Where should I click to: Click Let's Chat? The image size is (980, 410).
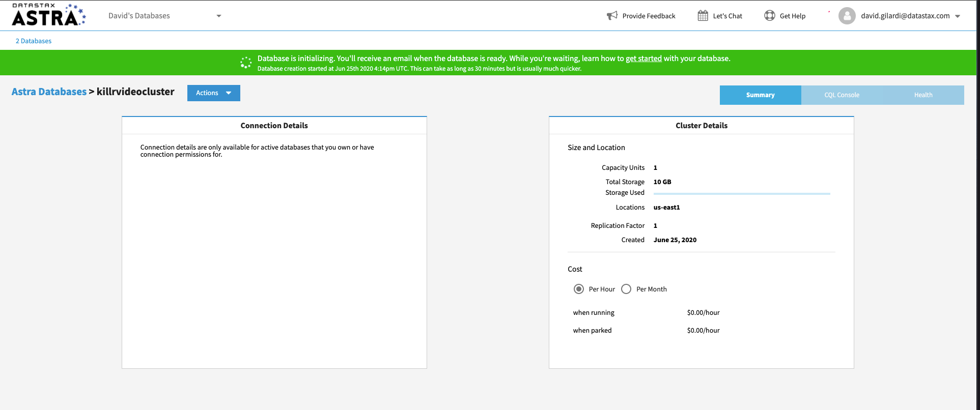click(727, 16)
